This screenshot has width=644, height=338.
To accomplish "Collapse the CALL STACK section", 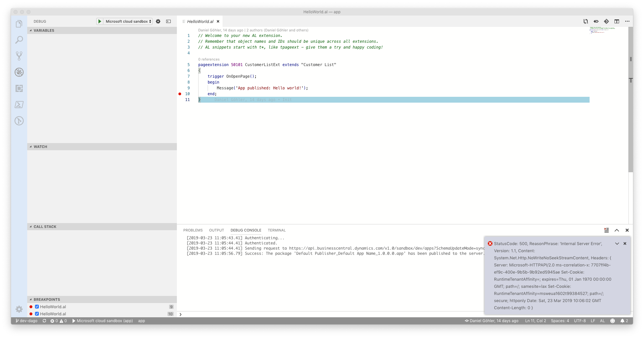I will tap(102, 227).
